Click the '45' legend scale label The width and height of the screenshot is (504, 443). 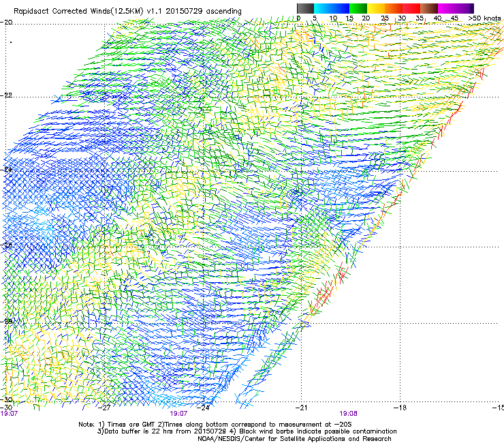coord(454,18)
